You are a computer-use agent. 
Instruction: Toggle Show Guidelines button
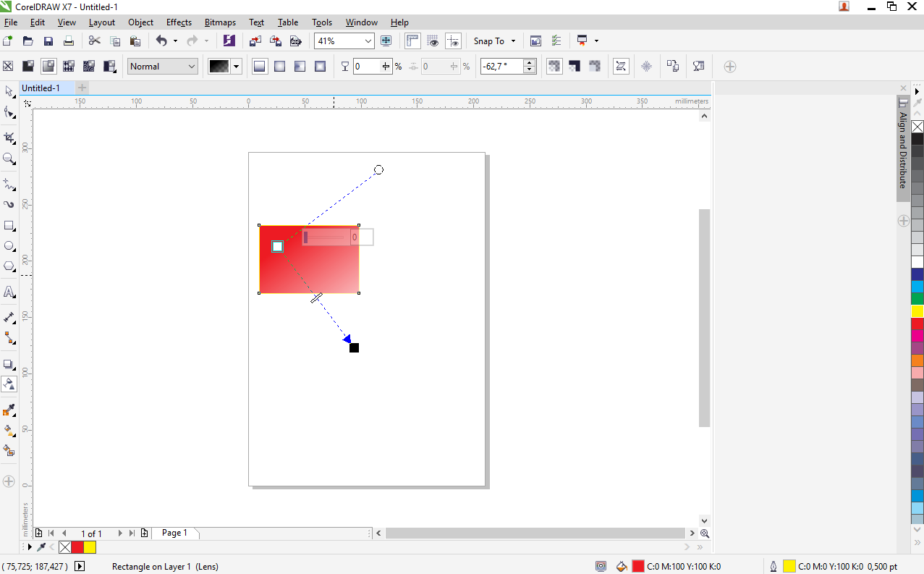coord(453,41)
